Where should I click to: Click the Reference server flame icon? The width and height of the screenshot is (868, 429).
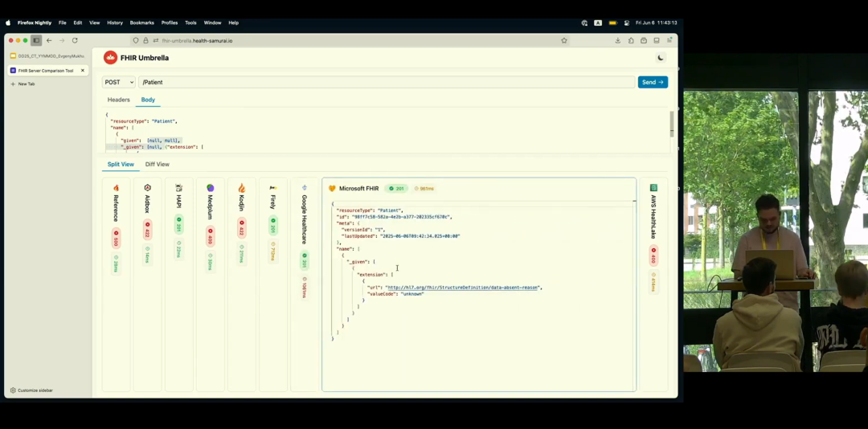tap(116, 188)
